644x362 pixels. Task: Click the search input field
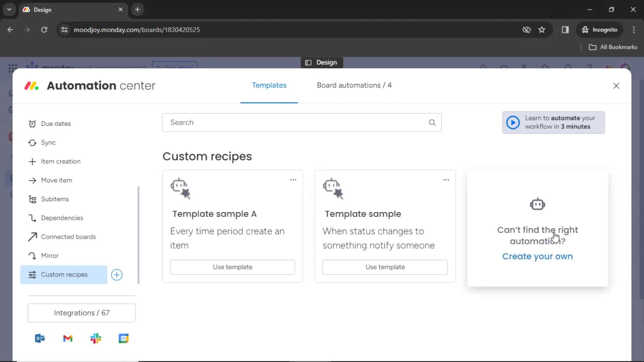(x=302, y=122)
